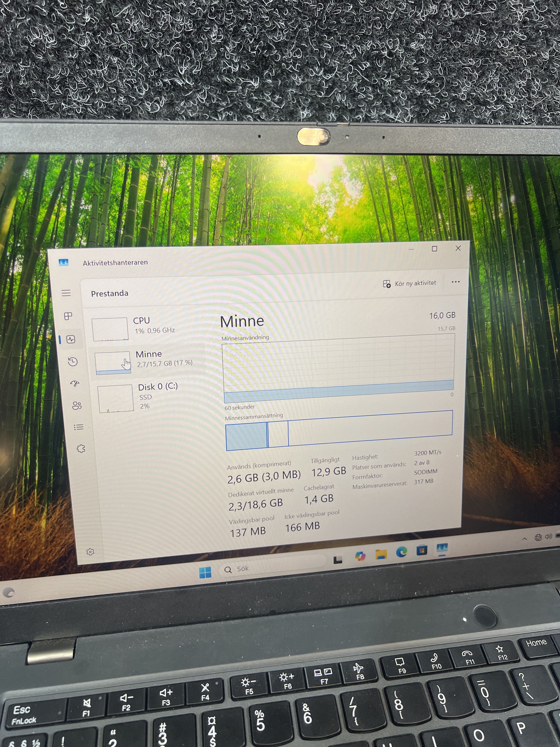Switch to the Processes page icon
Screen dimensions: 560x747
[68, 316]
